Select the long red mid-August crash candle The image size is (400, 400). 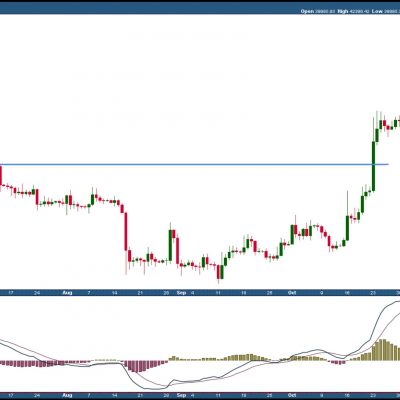click(126, 232)
